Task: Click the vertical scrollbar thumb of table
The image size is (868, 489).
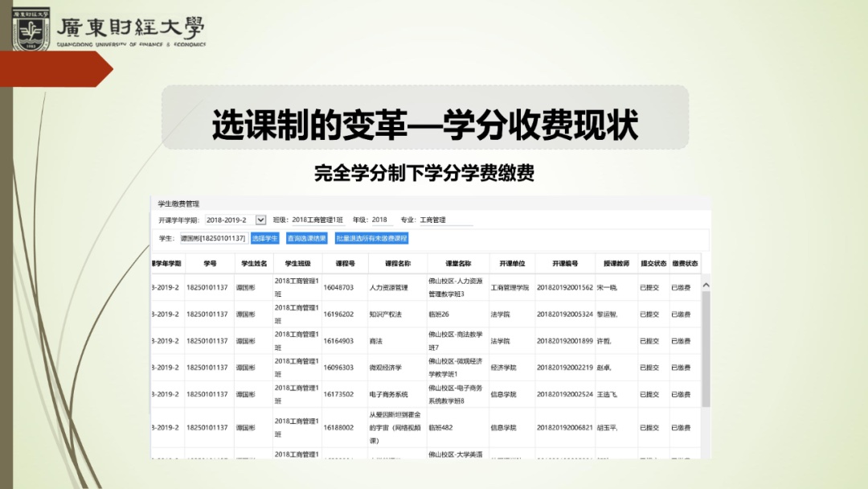Action: (x=706, y=346)
